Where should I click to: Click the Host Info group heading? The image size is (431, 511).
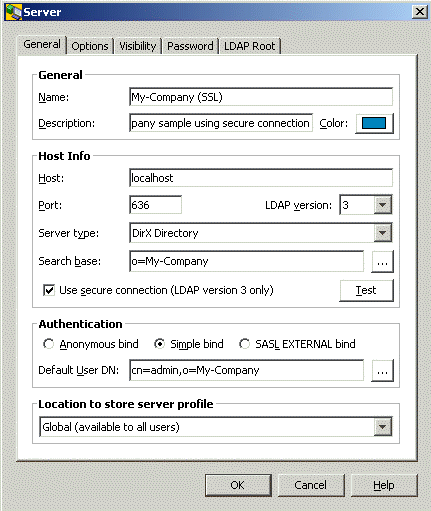click(x=64, y=156)
